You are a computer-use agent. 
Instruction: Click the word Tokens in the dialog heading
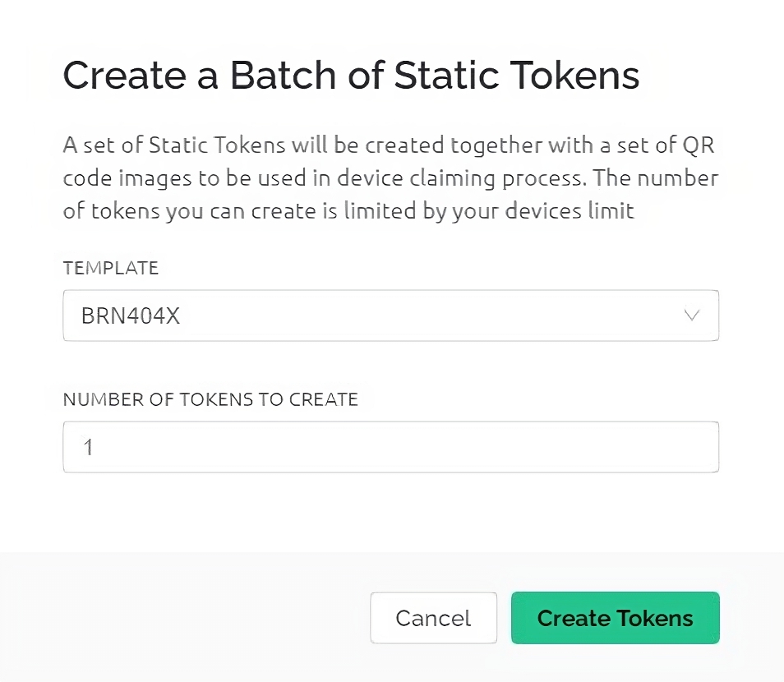(575, 76)
